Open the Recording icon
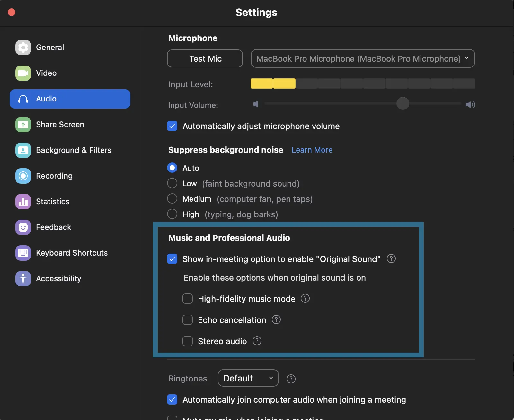 pos(23,176)
